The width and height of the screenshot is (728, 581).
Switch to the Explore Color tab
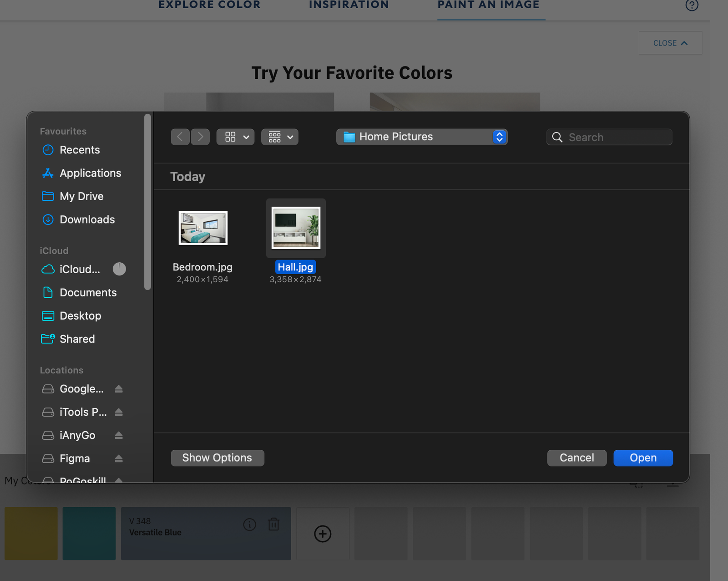tap(209, 5)
